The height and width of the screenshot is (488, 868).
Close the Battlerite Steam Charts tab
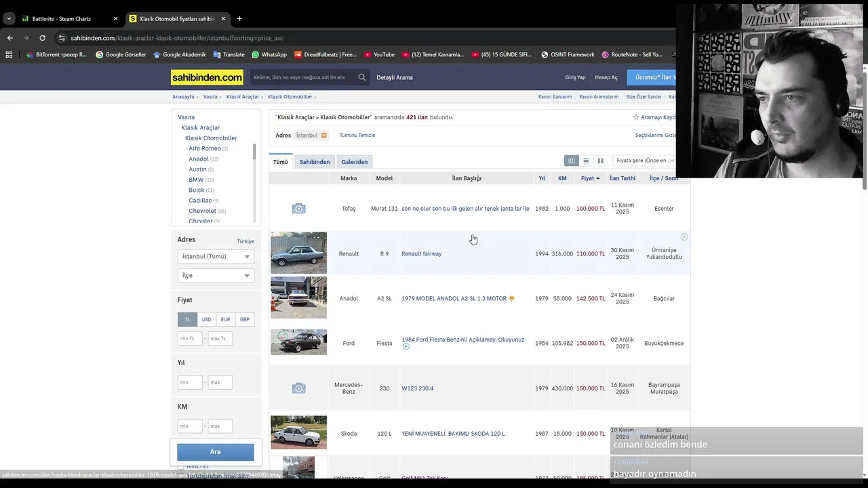coord(115,18)
